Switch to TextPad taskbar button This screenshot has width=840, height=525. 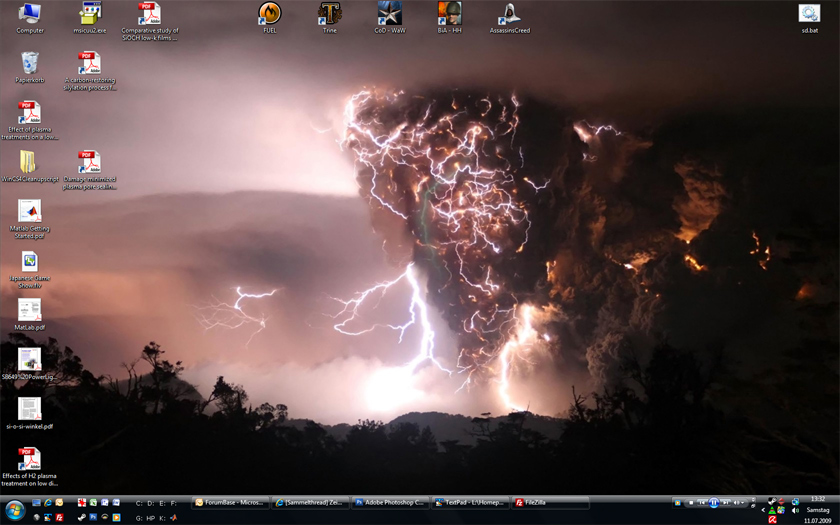coord(470,502)
